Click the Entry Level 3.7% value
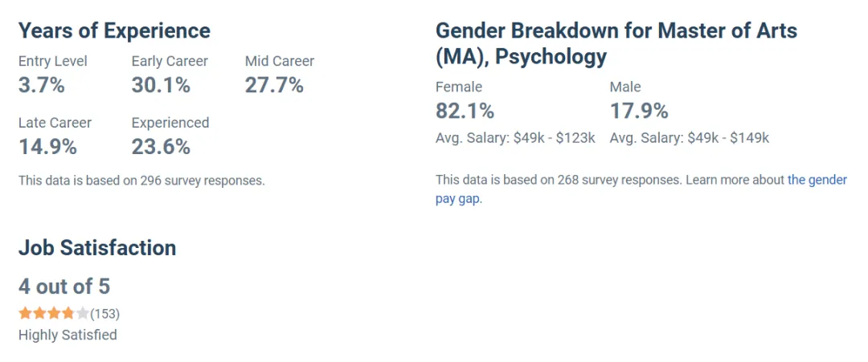This screenshot has width=868, height=362. click(42, 85)
